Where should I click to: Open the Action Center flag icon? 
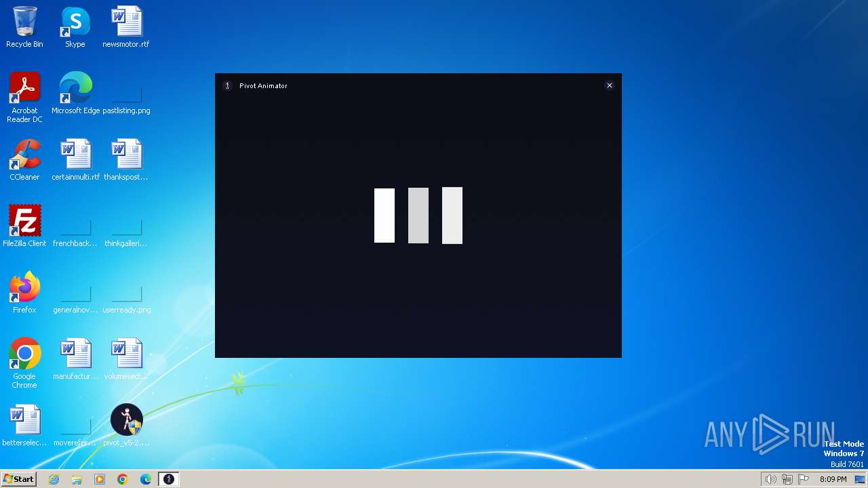804,479
